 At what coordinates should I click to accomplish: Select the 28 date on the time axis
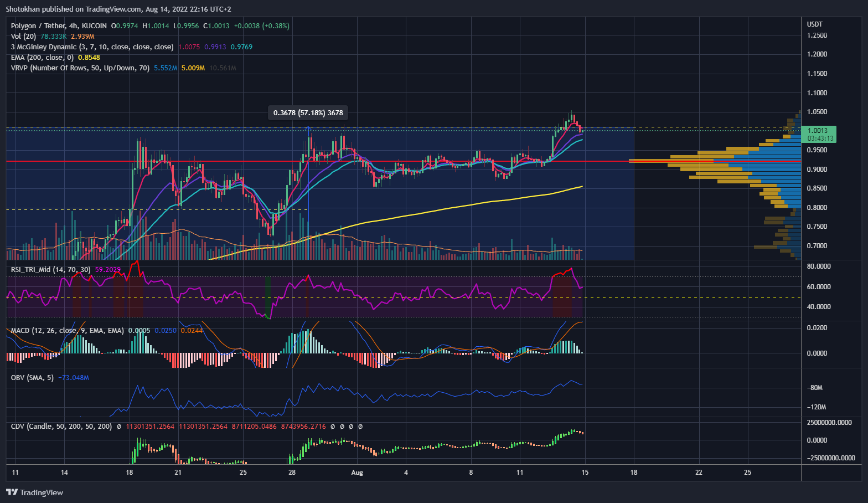click(292, 473)
